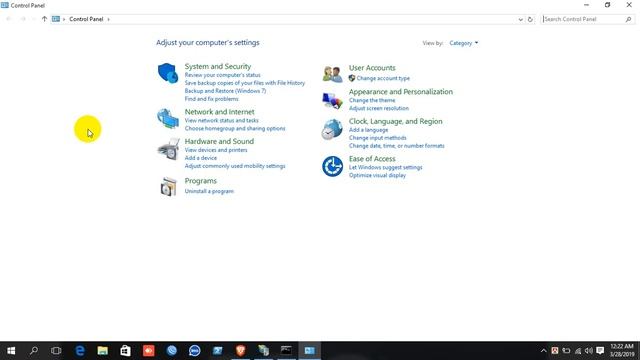Open Programs heading link
640x360 pixels.
(200, 181)
